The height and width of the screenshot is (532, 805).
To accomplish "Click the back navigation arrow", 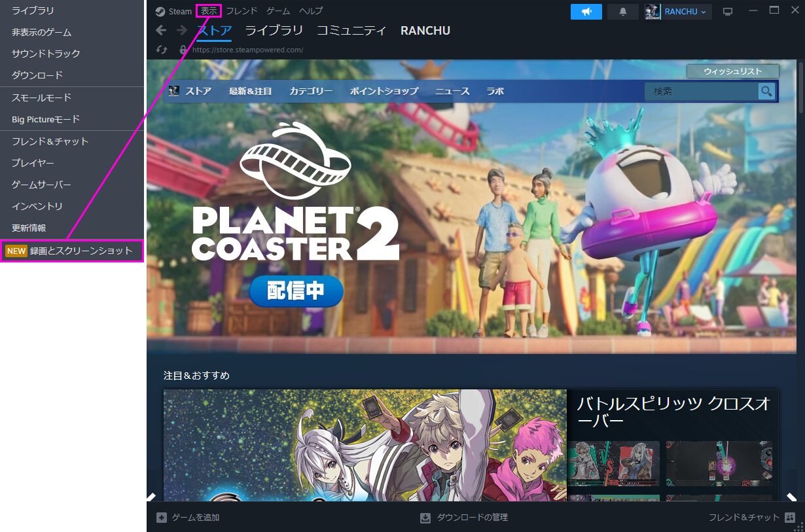I will [x=161, y=30].
